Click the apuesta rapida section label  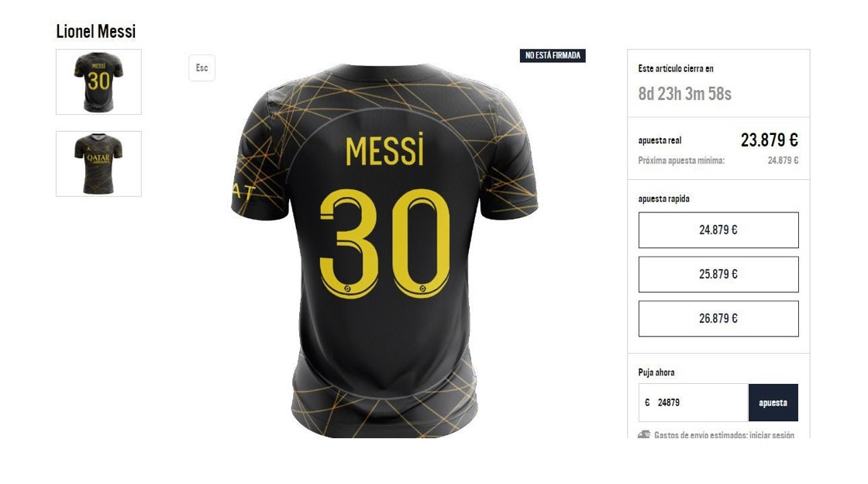tap(663, 199)
